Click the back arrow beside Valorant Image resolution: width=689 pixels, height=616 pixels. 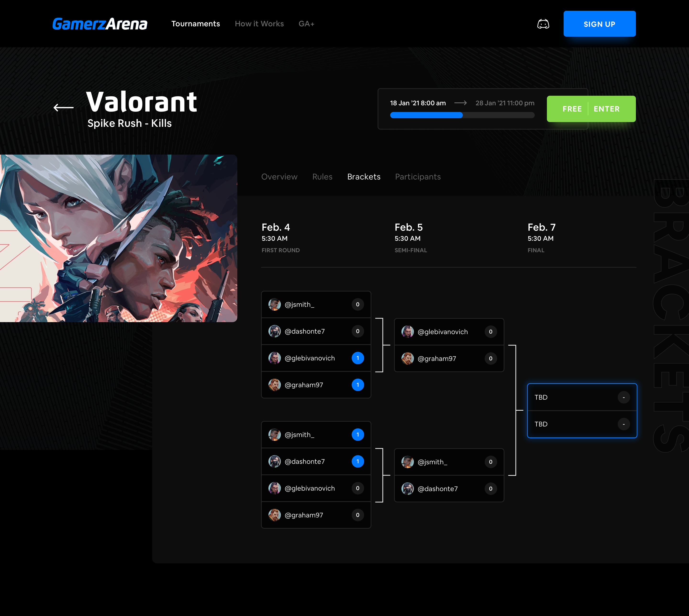tap(64, 108)
